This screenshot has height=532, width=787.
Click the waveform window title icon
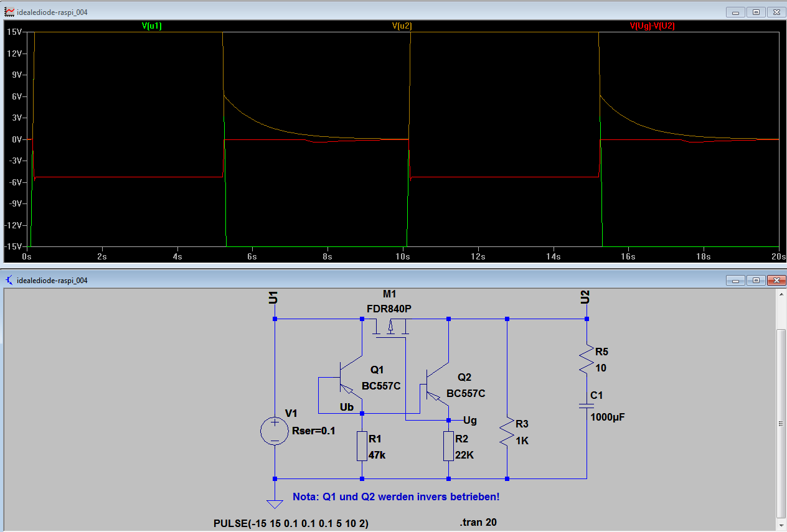click(x=9, y=12)
